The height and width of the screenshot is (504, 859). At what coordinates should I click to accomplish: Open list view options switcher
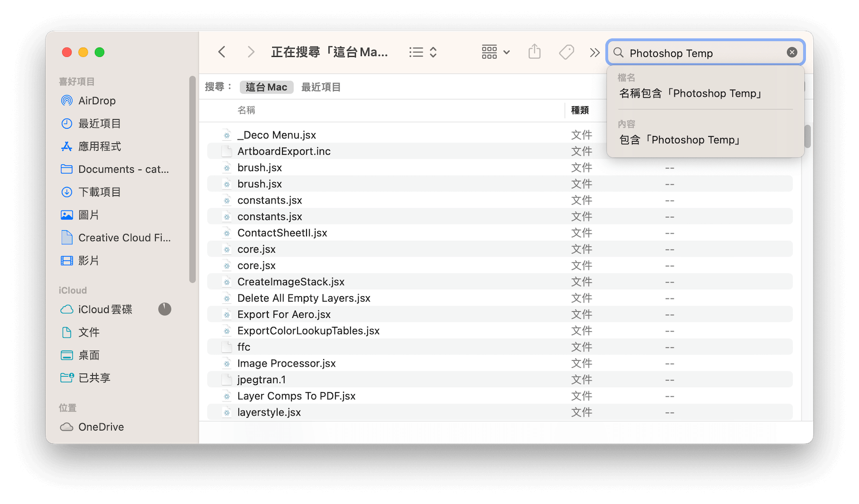click(x=423, y=52)
